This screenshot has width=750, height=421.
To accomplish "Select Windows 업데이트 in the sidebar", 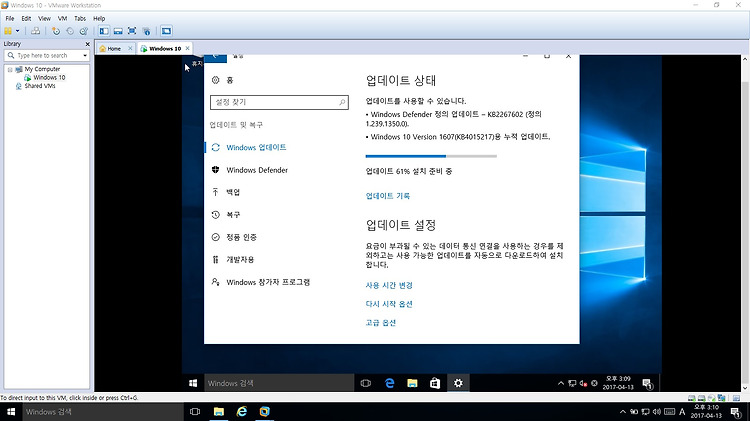I will point(256,147).
